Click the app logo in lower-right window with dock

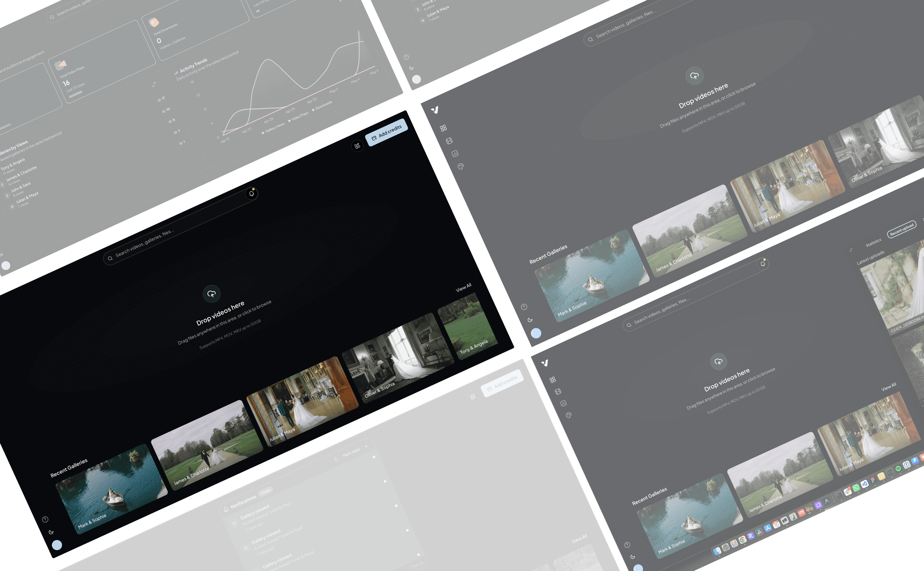click(545, 363)
